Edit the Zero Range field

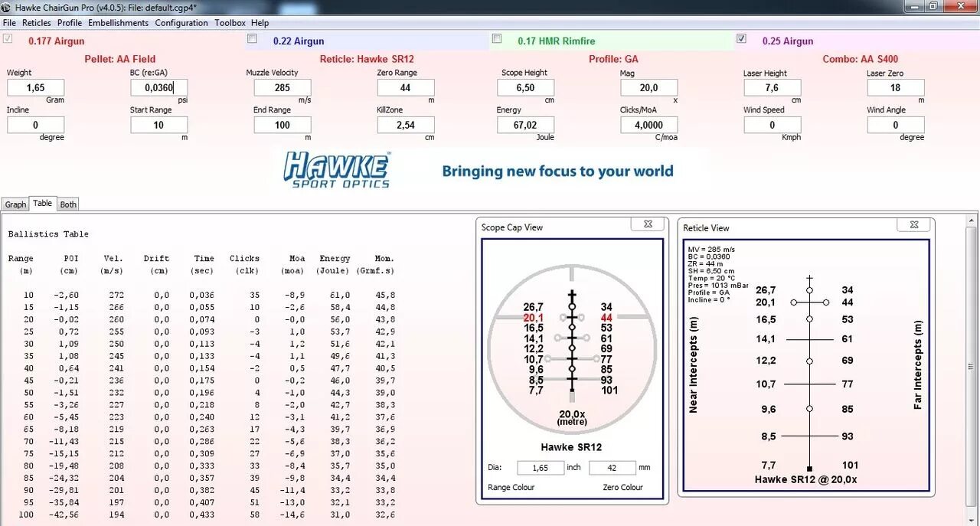[x=406, y=88]
